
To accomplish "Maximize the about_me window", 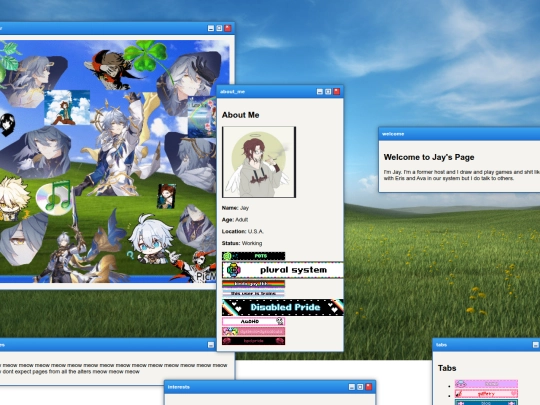I will 328,92.
